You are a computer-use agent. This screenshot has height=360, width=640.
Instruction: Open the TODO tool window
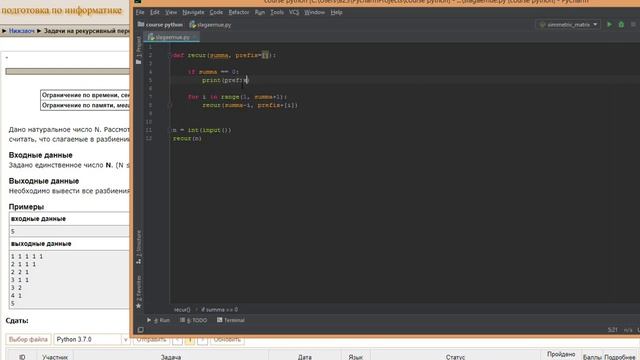click(193, 320)
